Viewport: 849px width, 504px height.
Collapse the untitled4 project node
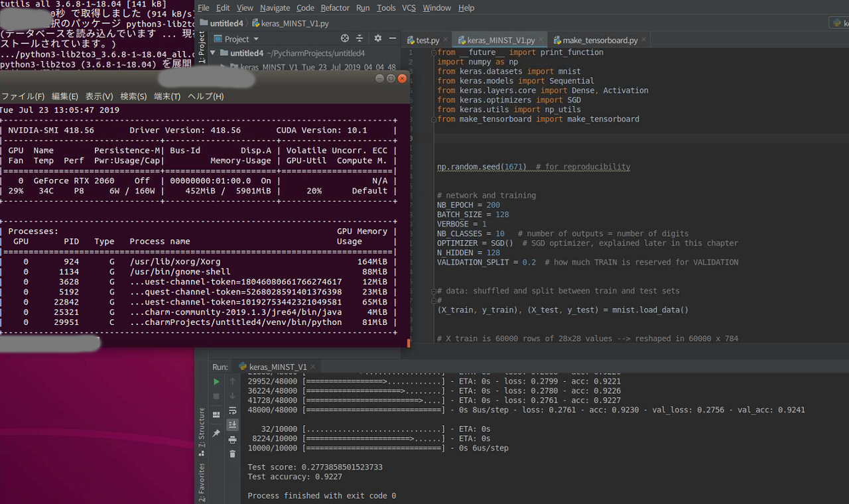[x=213, y=53]
